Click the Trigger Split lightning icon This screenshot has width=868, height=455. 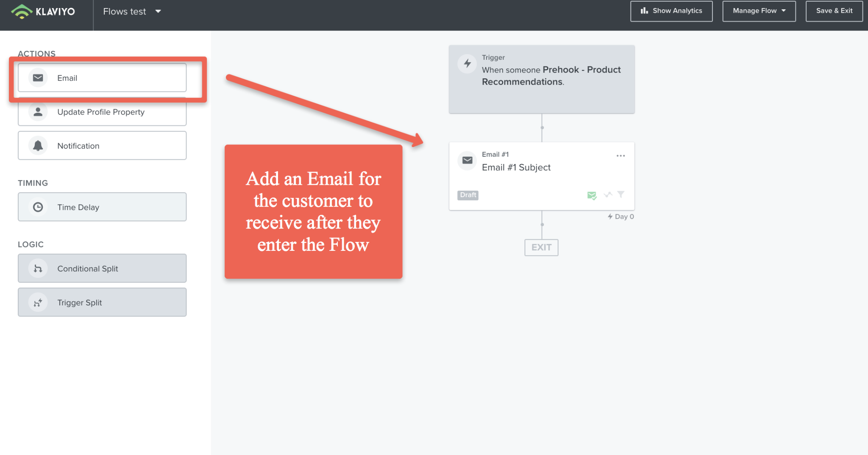click(38, 302)
